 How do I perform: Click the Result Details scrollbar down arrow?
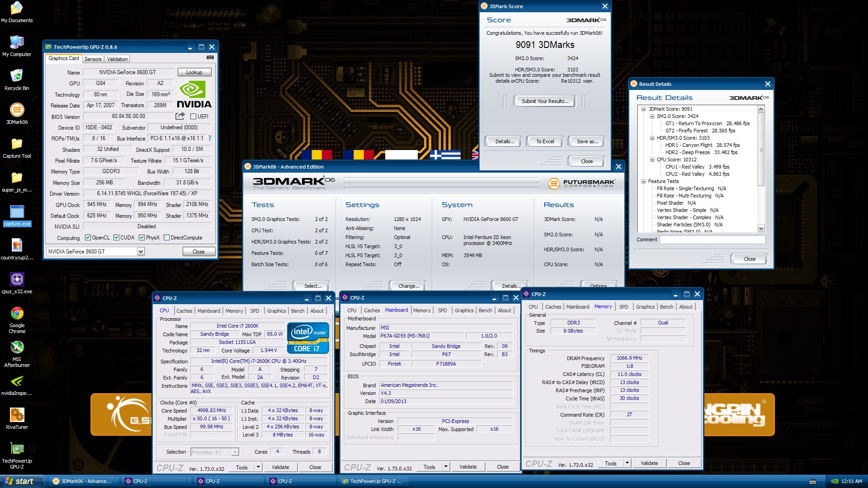pos(761,229)
